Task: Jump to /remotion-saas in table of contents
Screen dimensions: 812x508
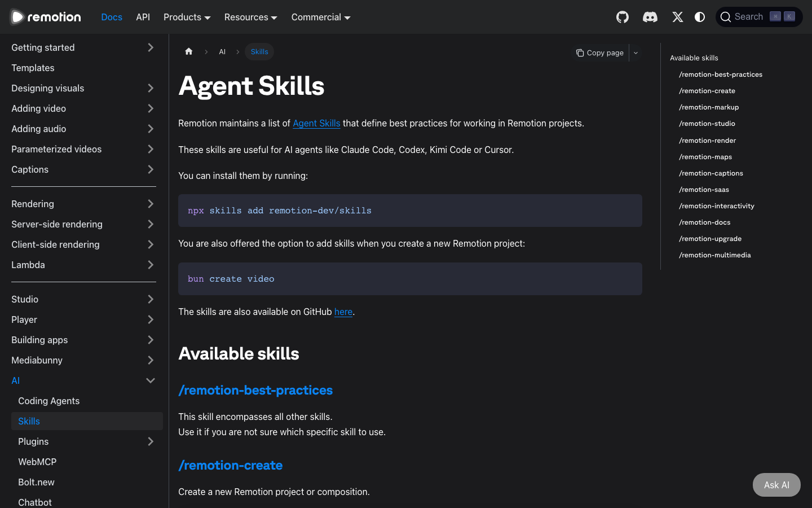Action: 704,189
